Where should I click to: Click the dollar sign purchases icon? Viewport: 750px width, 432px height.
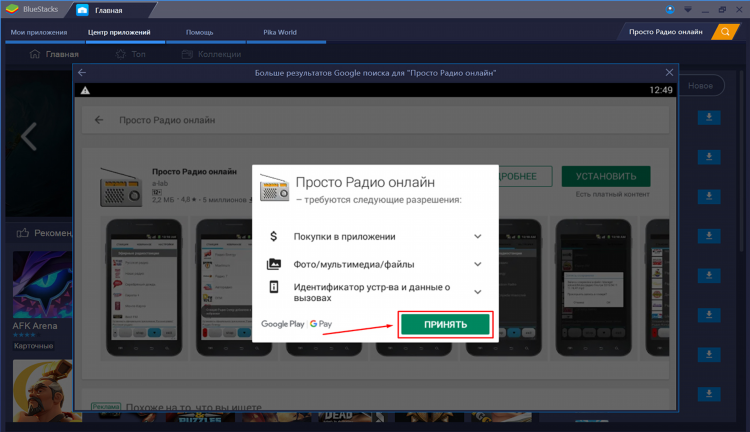[x=274, y=236]
